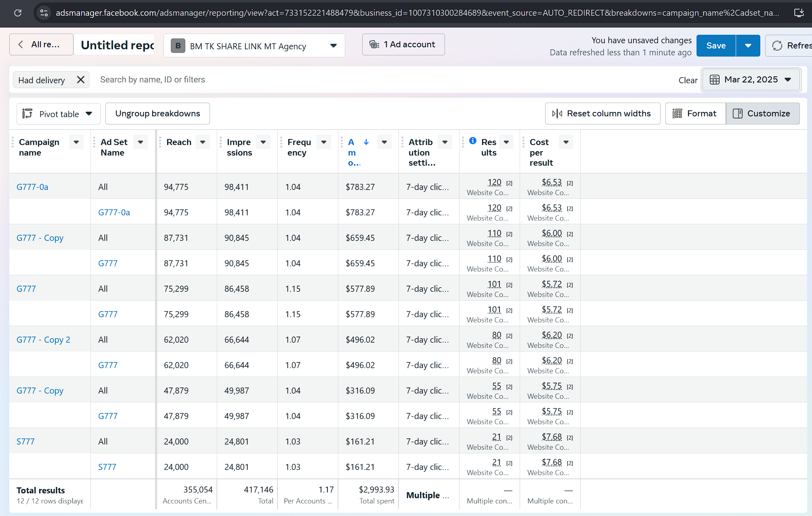
Task: Click the 1 Ad account button
Action: [x=403, y=44]
